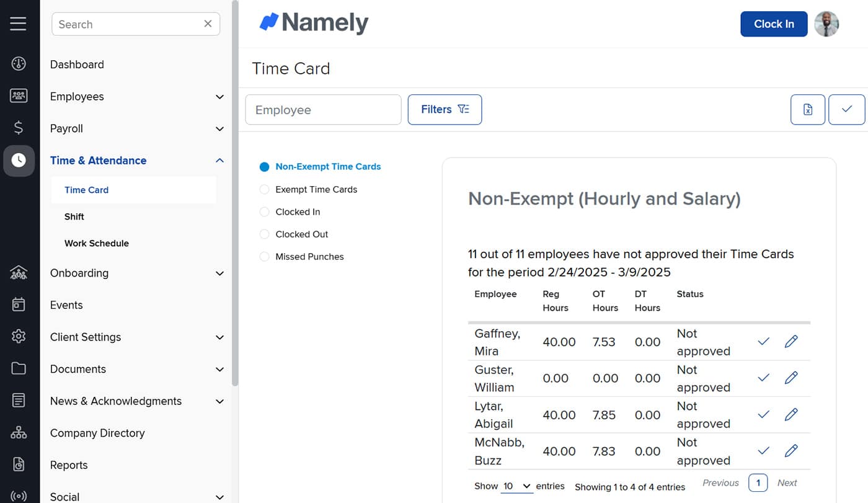Open Work Schedule submenu item
Viewport: 868px width, 503px height.
(x=97, y=243)
